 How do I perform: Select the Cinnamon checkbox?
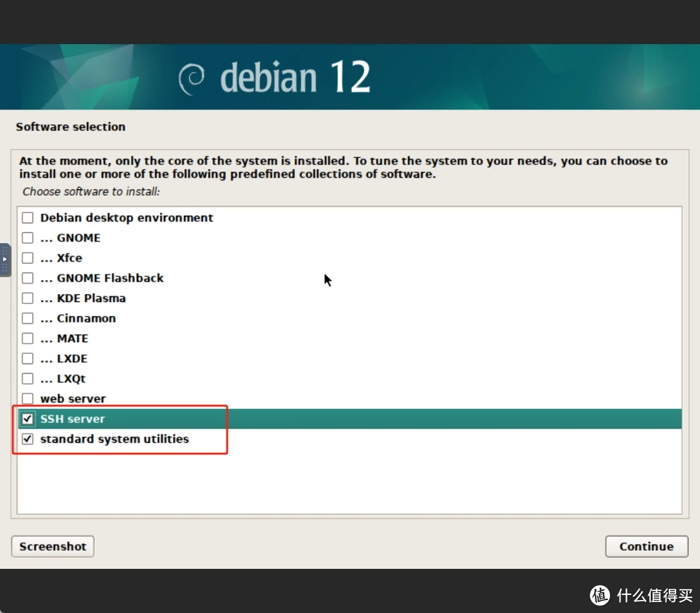[28, 318]
